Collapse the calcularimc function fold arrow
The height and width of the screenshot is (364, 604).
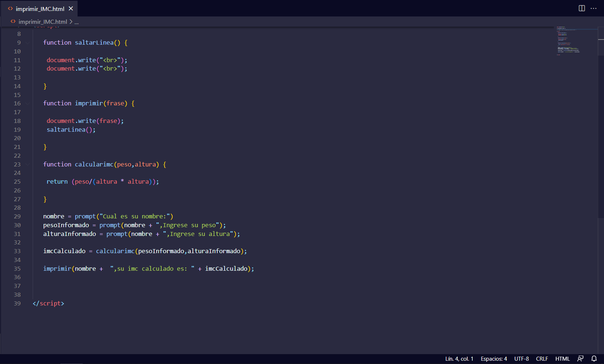tap(28, 165)
